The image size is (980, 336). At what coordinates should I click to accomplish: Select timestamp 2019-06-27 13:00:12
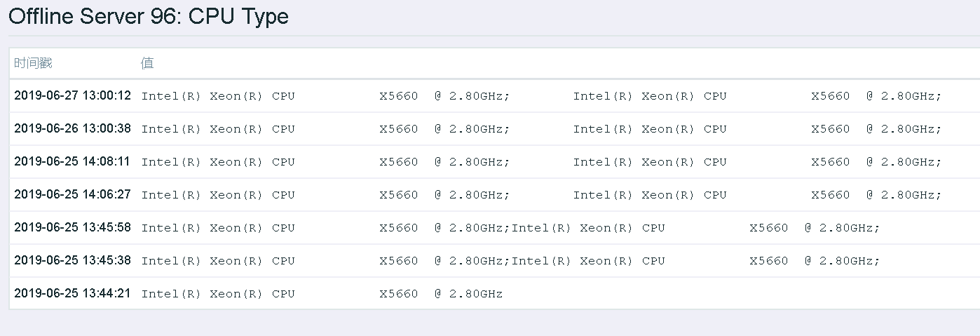tap(72, 95)
